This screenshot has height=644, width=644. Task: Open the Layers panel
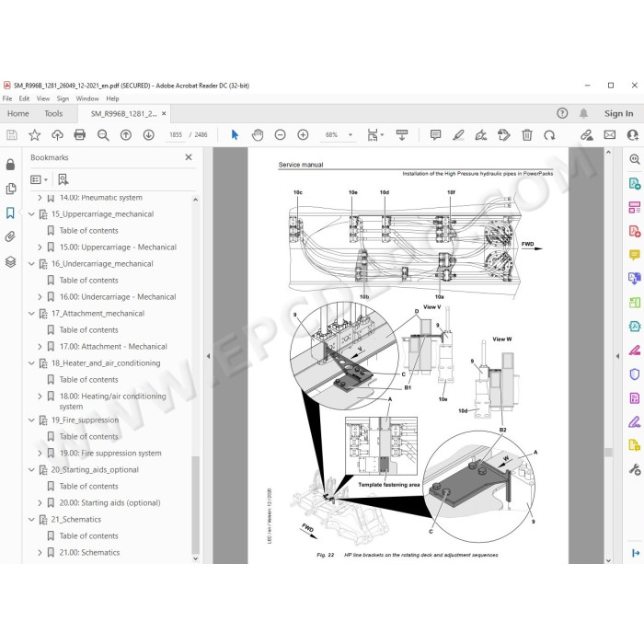tap(11, 261)
